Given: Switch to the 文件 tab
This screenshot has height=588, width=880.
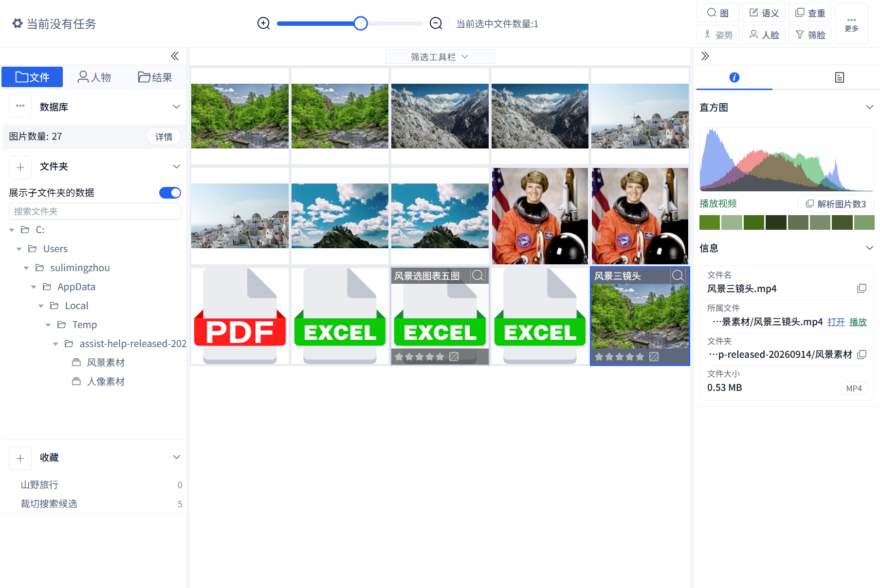Looking at the screenshot, I should pyautogui.click(x=32, y=77).
